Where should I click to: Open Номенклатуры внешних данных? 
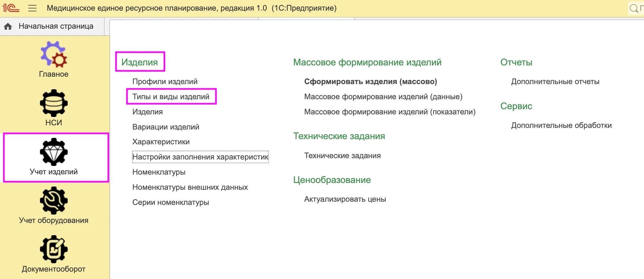pos(190,187)
